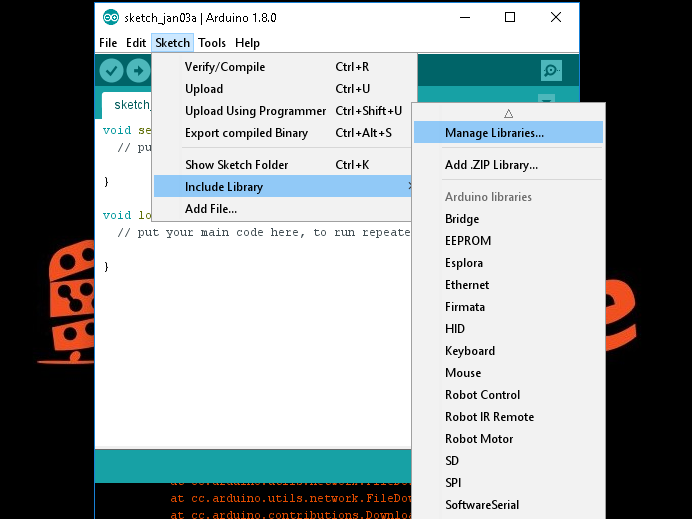Open the Help menu

coord(247,43)
